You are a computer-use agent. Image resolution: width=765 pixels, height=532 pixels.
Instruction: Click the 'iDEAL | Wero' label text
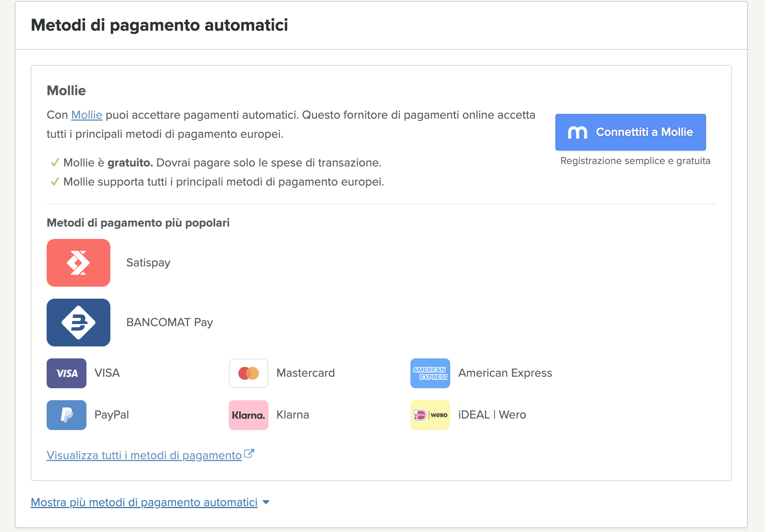coord(492,415)
